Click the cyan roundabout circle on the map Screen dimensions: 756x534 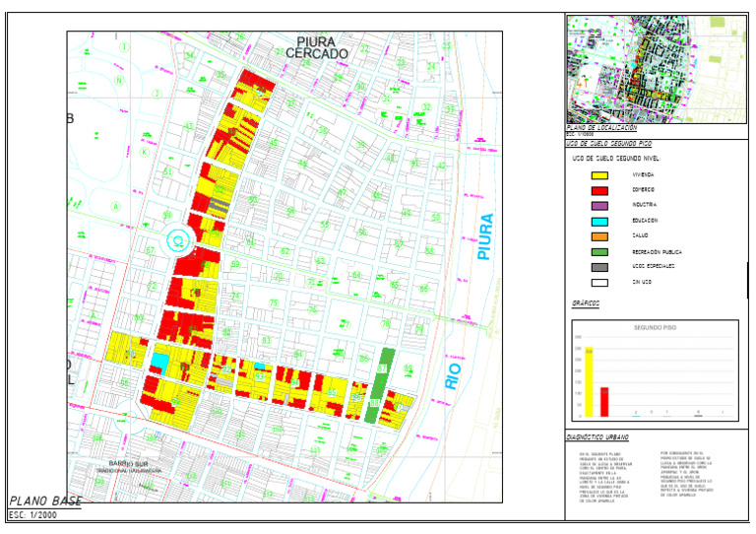click(x=178, y=240)
